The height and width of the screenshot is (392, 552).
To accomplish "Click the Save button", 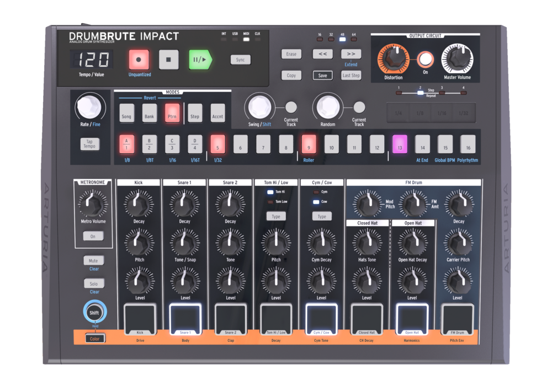I will click(322, 75).
